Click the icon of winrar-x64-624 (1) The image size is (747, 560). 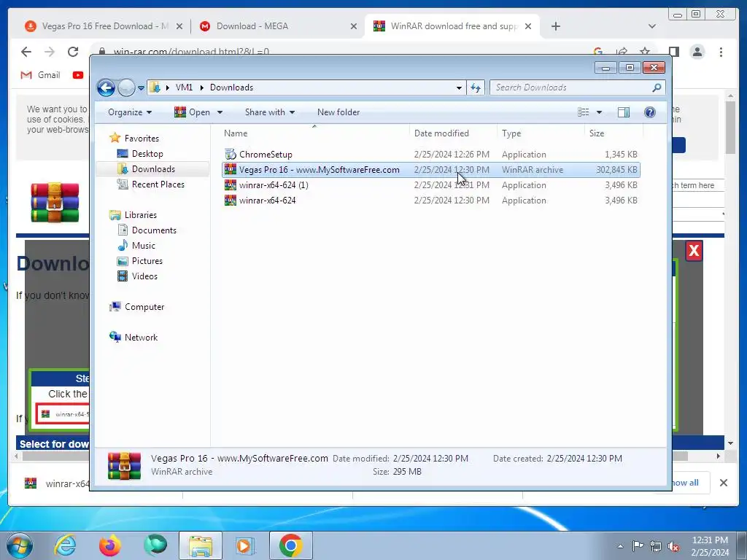[x=231, y=184]
